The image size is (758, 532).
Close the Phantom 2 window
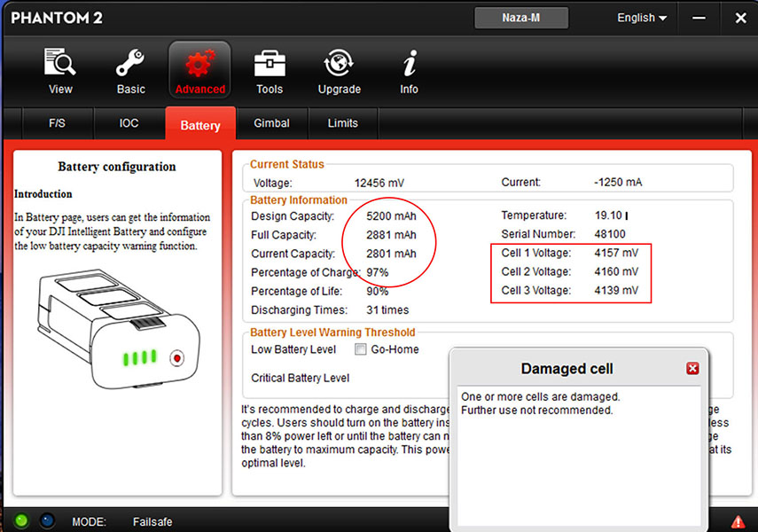click(740, 18)
